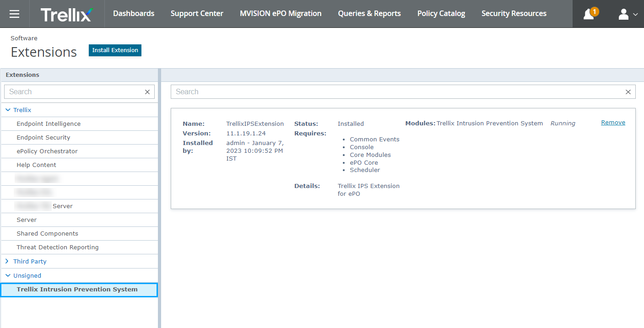644x328 pixels.
Task: Click the Install Extension button
Action: [x=115, y=50]
